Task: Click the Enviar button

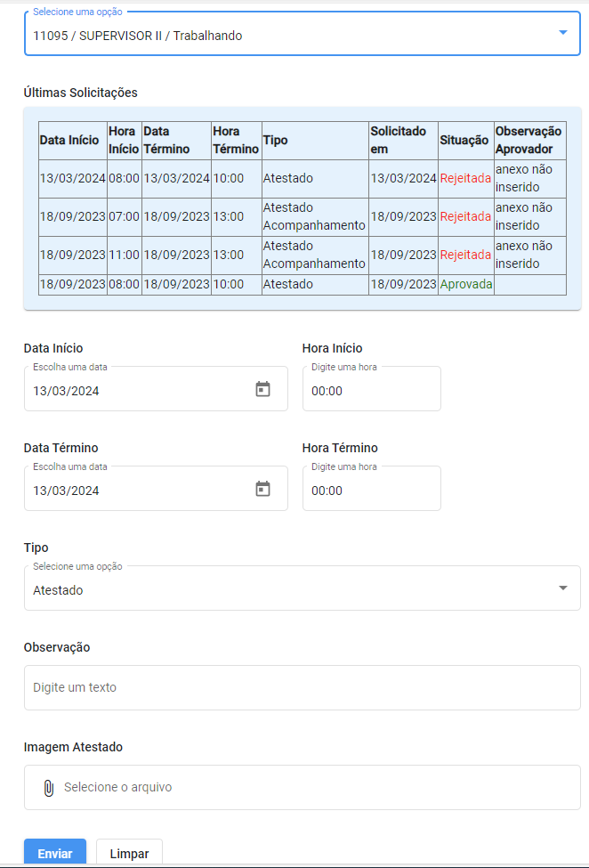Action: coord(55,853)
